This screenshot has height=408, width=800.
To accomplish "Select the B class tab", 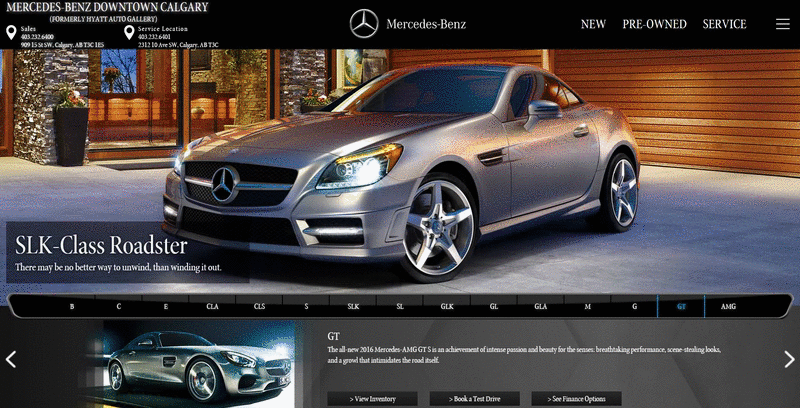I will coord(72,307).
